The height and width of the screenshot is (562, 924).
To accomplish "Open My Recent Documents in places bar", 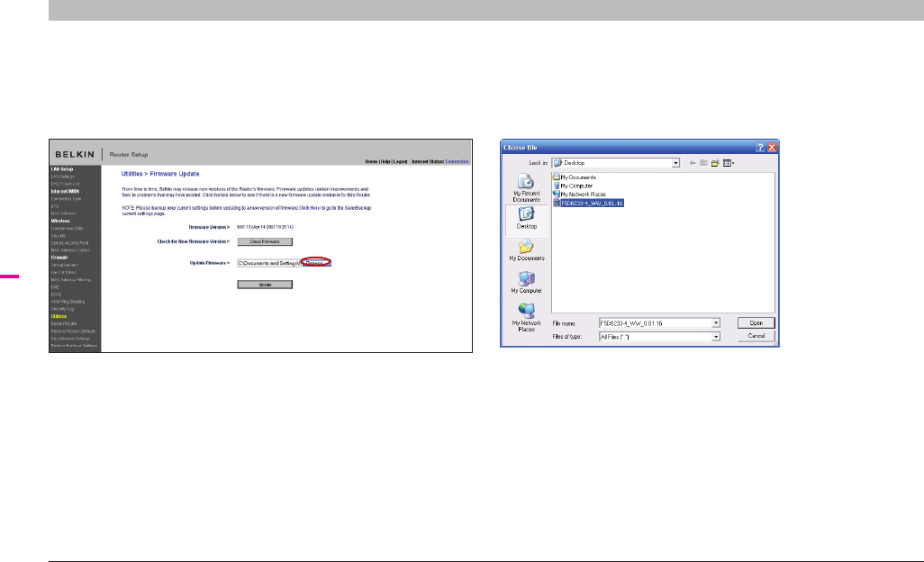I will click(526, 188).
